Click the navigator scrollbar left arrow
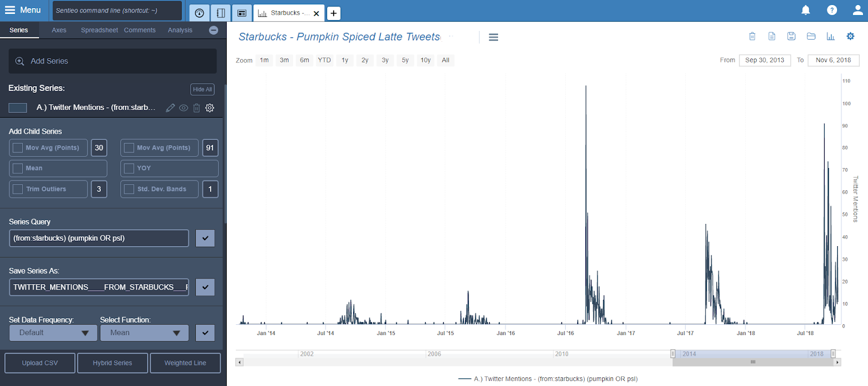 point(239,362)
